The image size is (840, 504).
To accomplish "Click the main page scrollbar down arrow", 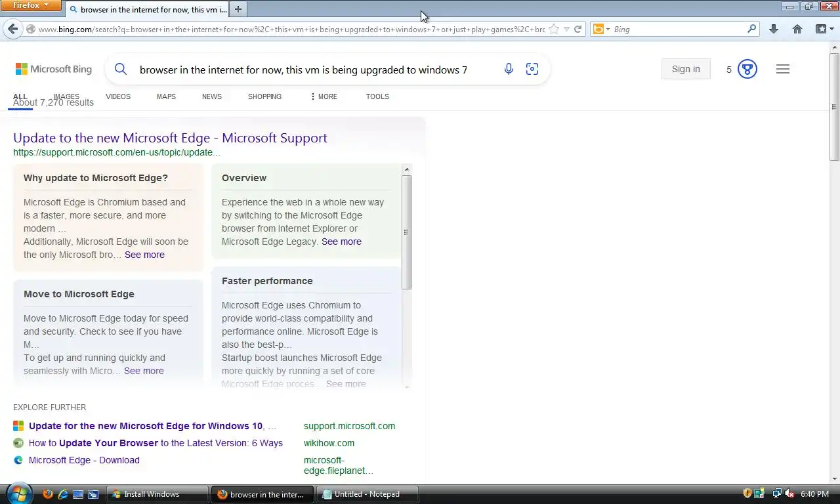I will coord(834,479).
